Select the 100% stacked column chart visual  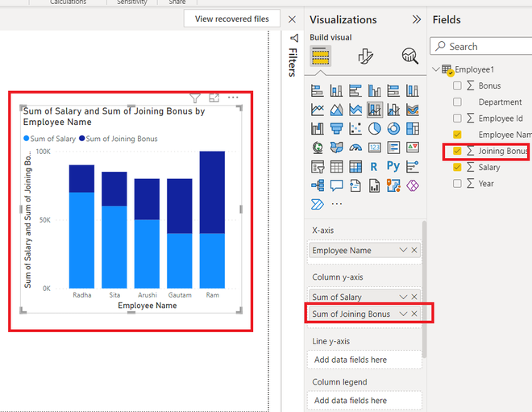pos(413,91)
